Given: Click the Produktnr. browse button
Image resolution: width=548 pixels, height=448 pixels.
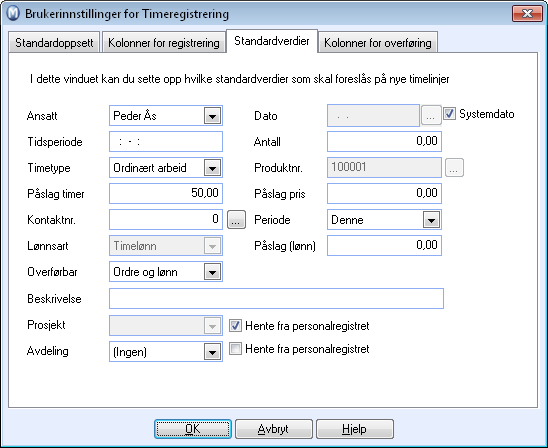Looking at the screenshot, I should click(x=454, y=167).
